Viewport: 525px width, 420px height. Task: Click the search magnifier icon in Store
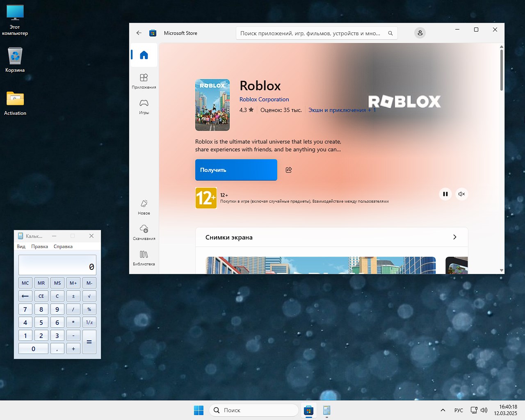click(390, 33)
